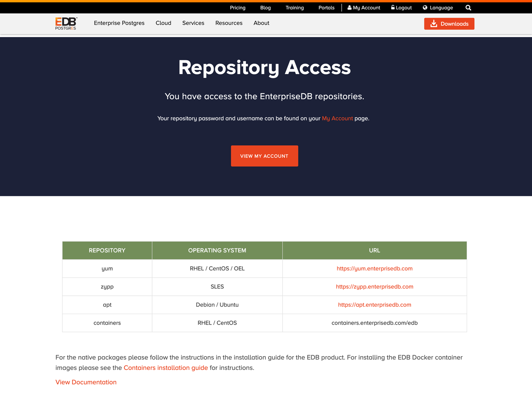Screen dimensions: 532x404
Task: Select the apt repository cell
Action: (x=107, y=305)
